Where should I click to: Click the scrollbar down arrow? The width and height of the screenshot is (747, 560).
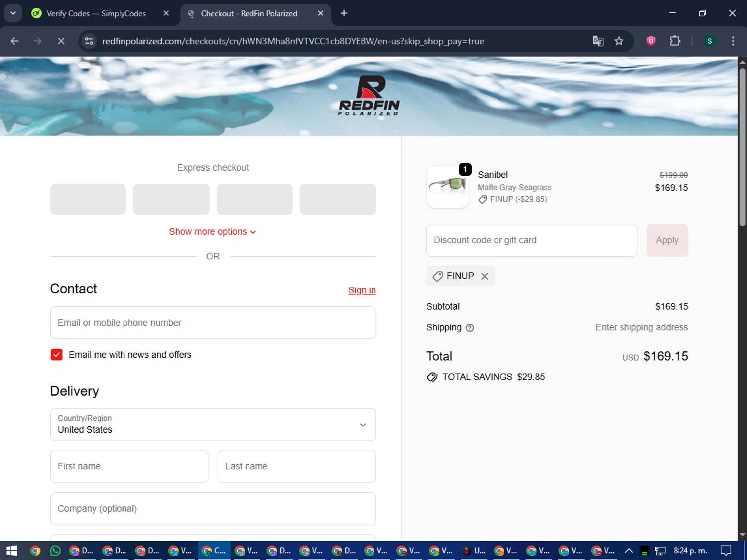pyautogui.click(x=742, y=535)
